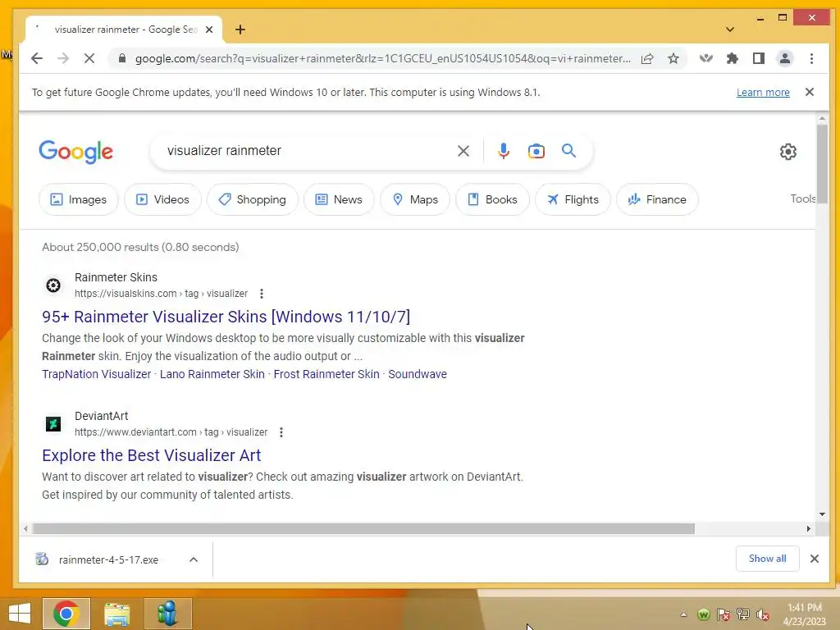Switch to Flights results
This screenshot has width=840, height=630.
(573, 199)
